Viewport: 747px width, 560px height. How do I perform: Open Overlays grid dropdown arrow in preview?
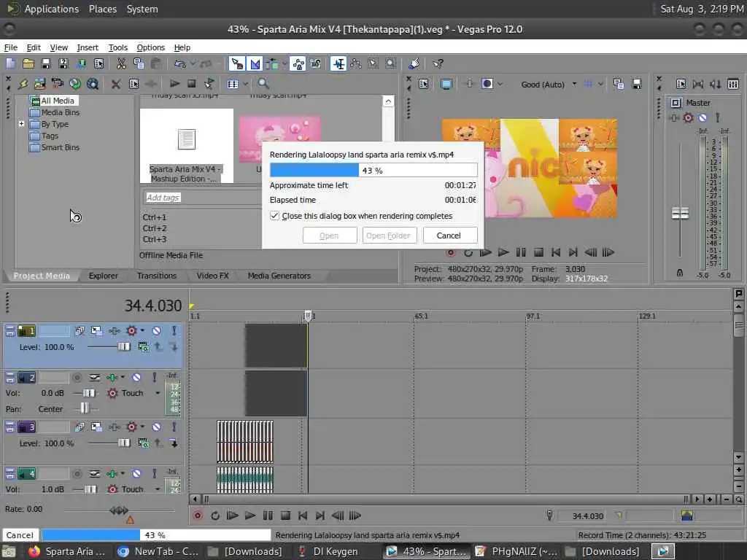click(x=600, y=85)
